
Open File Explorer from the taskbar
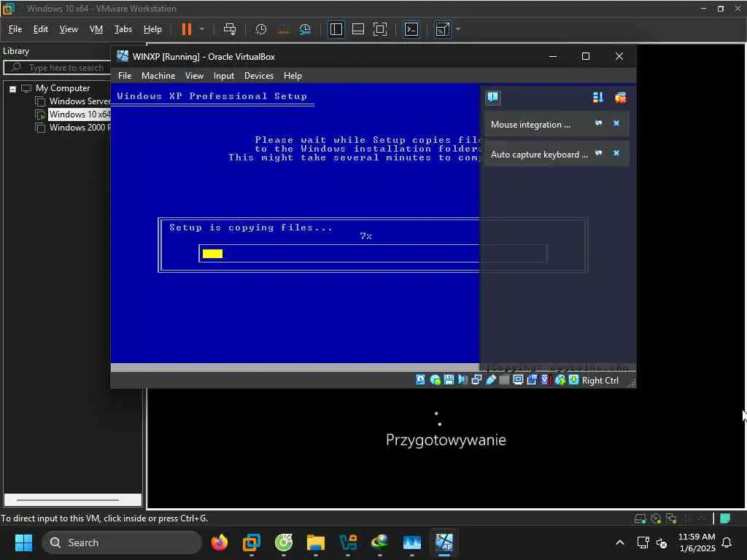coord(315,542)
